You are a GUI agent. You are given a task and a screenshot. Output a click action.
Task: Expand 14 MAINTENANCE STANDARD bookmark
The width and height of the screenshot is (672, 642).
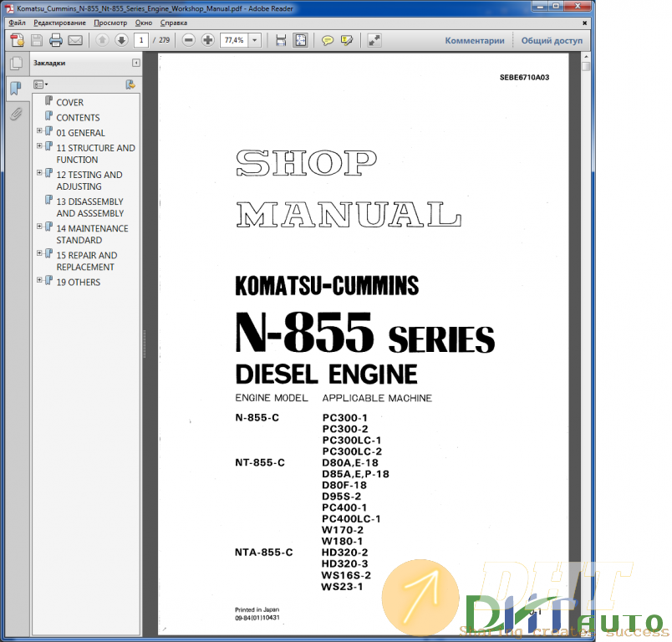tap(39, 227)
